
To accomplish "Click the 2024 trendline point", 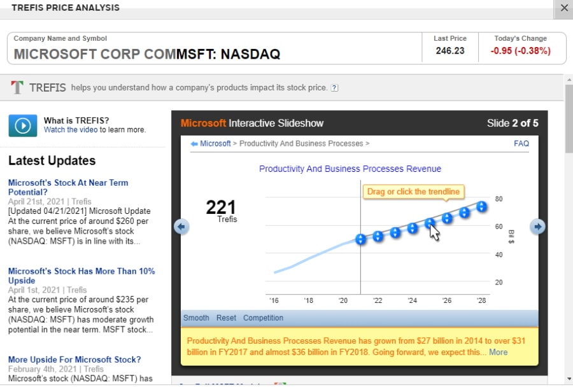I will point(413,228).
